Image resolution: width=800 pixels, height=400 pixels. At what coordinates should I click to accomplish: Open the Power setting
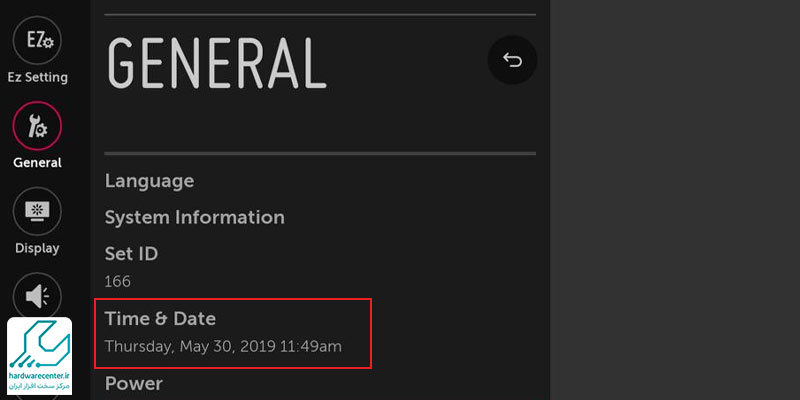click(134, 384)
